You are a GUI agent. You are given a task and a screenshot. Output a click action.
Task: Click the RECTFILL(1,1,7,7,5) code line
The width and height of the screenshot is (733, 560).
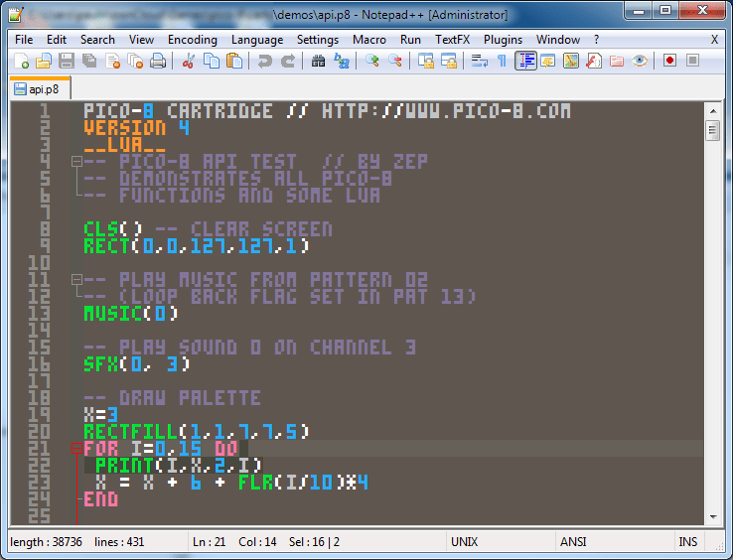(x=197, y=431)
